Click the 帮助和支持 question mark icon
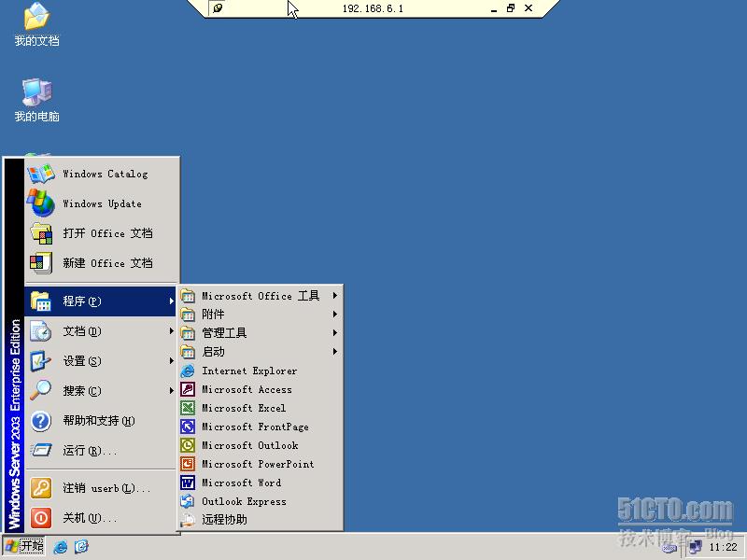Image resolution: width=747 pixels, height=560 pixels. (x=41, y=421)
